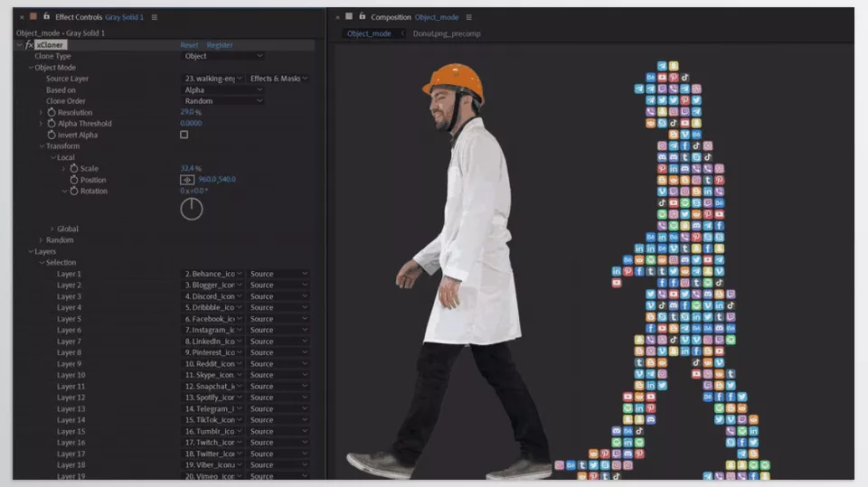Select the xCloner effect name
868x487 pixels.
point(50,45)
